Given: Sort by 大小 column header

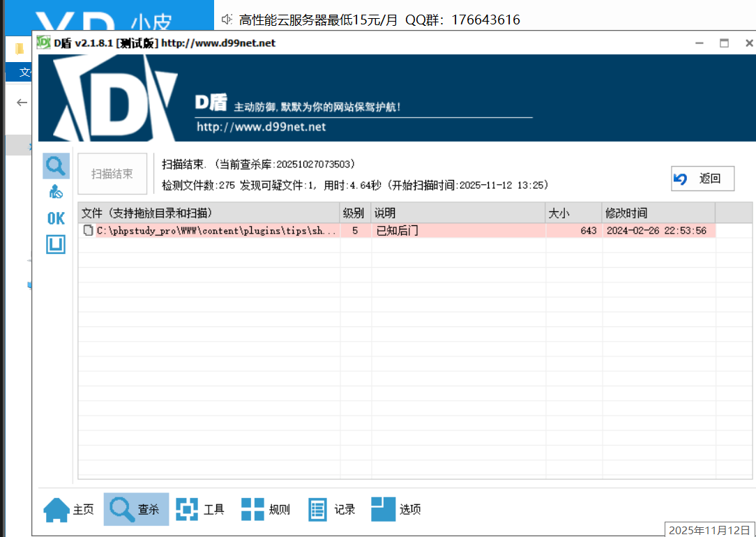Looking at the screenshot, I should pyautogui.click(x=573, y=213).
